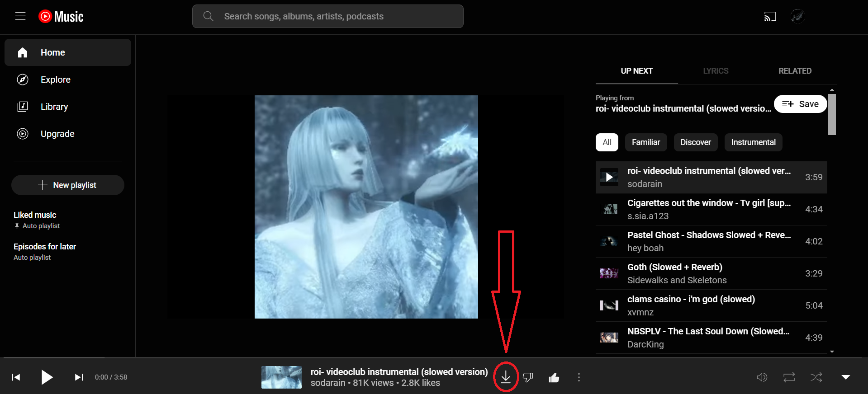Viewport: 868px width, 394px height.
Task: Switch to the LYRICS tab
Action: [716, 71]
